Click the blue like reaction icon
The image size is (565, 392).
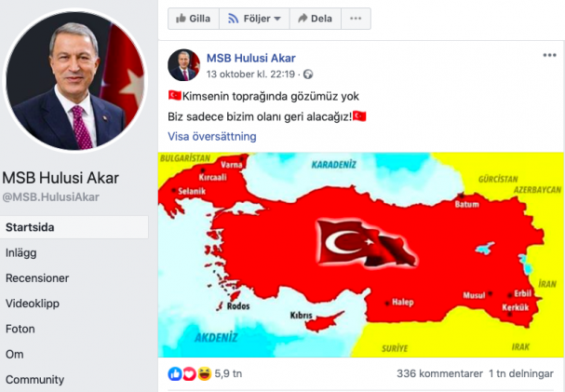[x=175, y=374]
